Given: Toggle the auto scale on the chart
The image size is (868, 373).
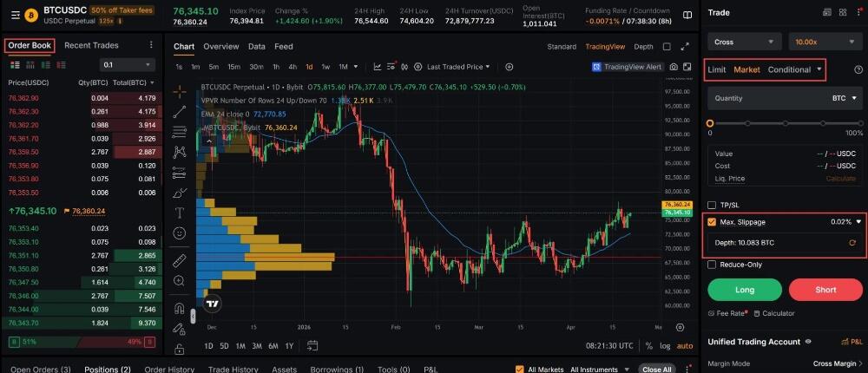Looking at the screenshot, I should (685, 346).
